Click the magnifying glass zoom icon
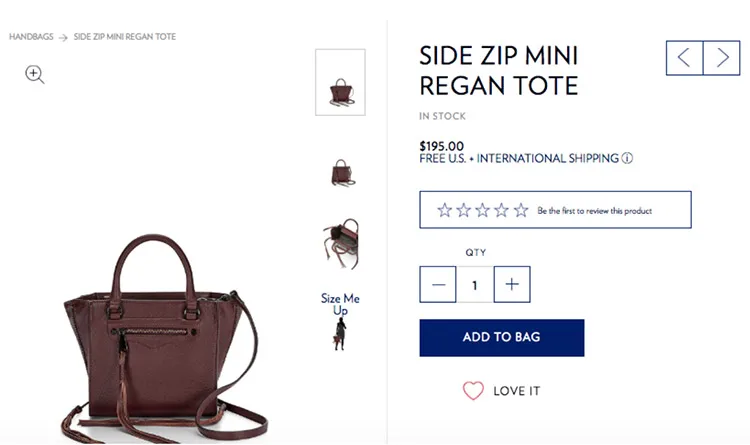 tap(35, 74)
